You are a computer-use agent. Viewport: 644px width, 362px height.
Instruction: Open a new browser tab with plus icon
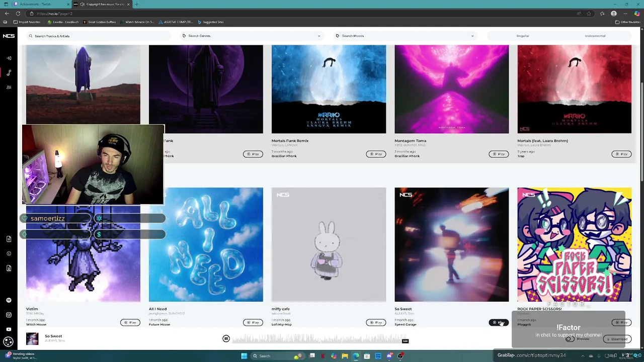click(x=136, y=4)
